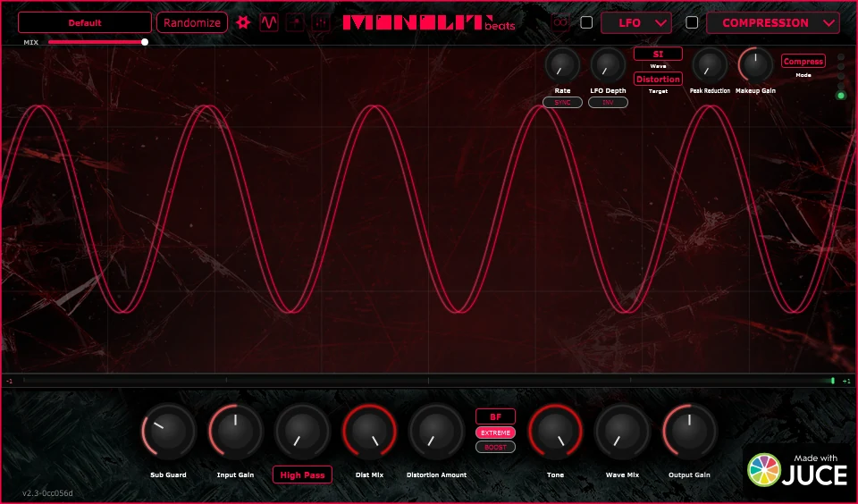Click the Sub Guard knob
The height and width of the screenshot is (504, 858).
point(168,432)
